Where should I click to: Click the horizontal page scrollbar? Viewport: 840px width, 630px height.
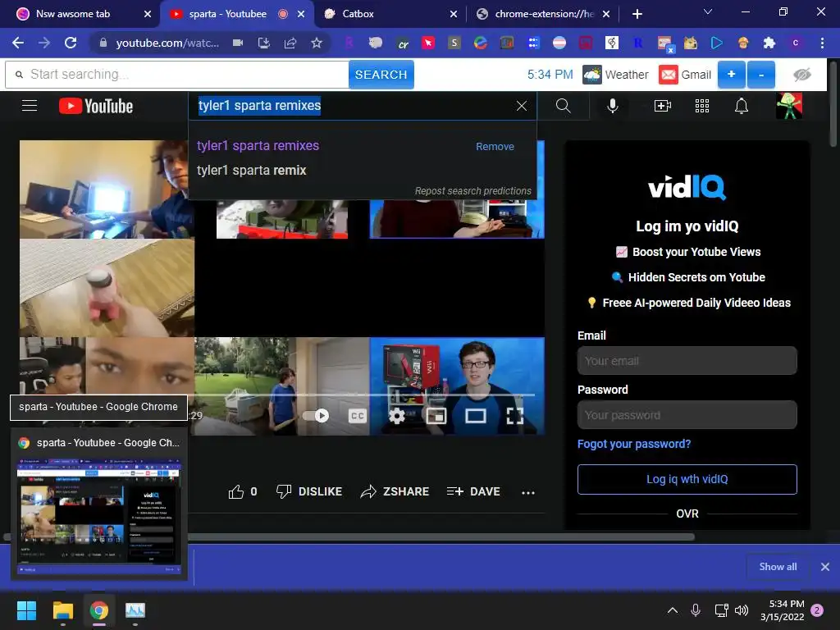(x=349, y=536)
